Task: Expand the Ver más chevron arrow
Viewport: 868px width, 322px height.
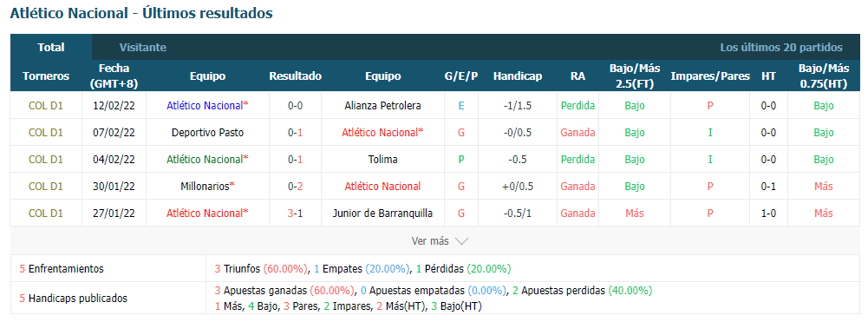Action: point(461,241)
